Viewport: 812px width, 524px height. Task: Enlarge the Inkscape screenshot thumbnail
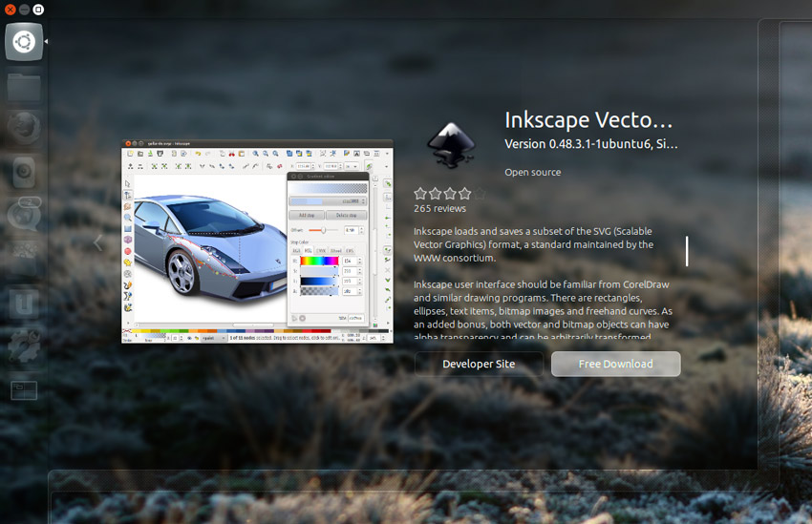(x=257, y=241)
